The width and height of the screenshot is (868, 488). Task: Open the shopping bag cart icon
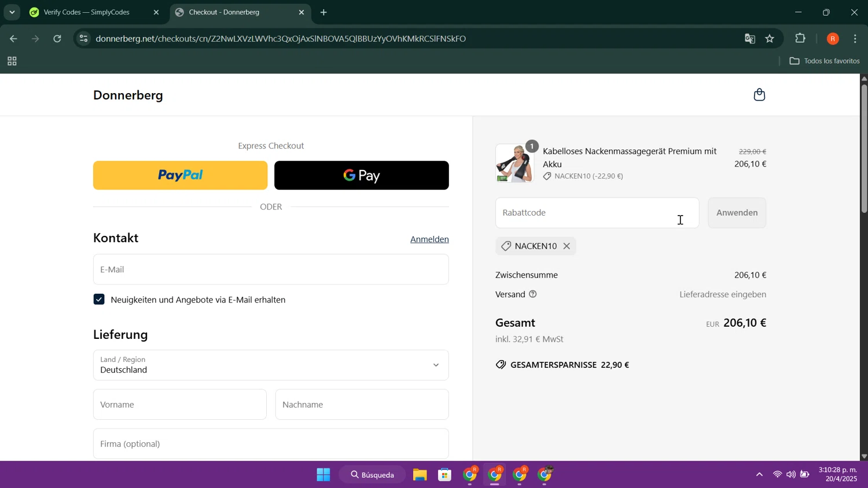click(x=759, y=95)
